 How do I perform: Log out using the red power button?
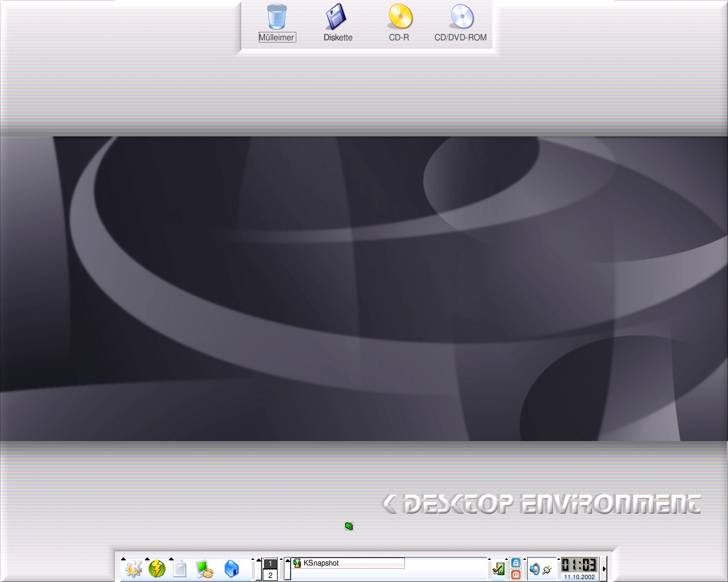[x=516, y=575]
